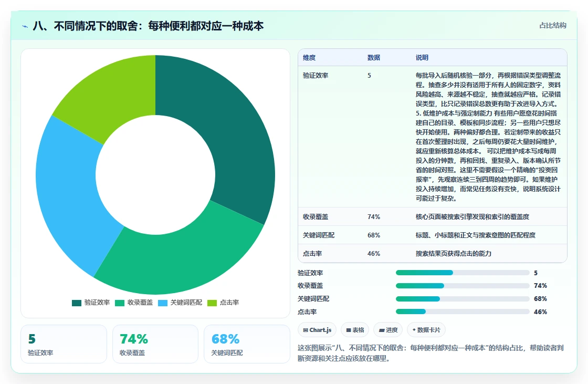Toggle the 关键词匹配 legend item
588x384 pixels.
click(x=180, y=303)
